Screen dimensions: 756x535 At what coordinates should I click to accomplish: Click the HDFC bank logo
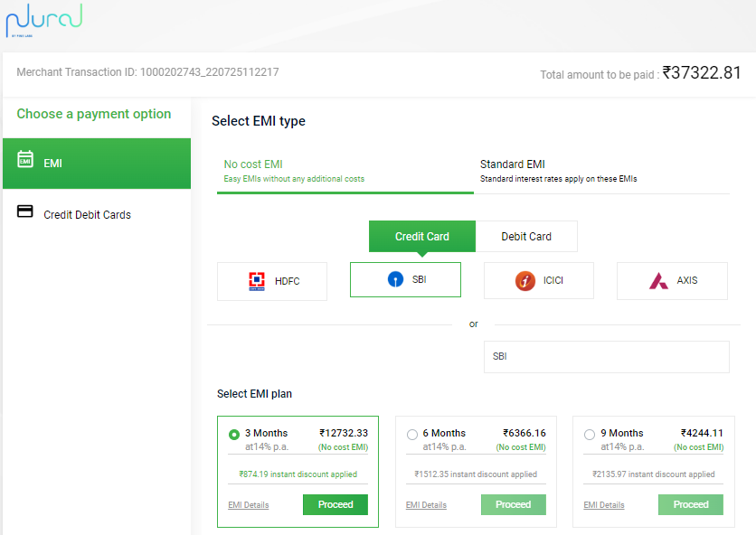(257, 281)
